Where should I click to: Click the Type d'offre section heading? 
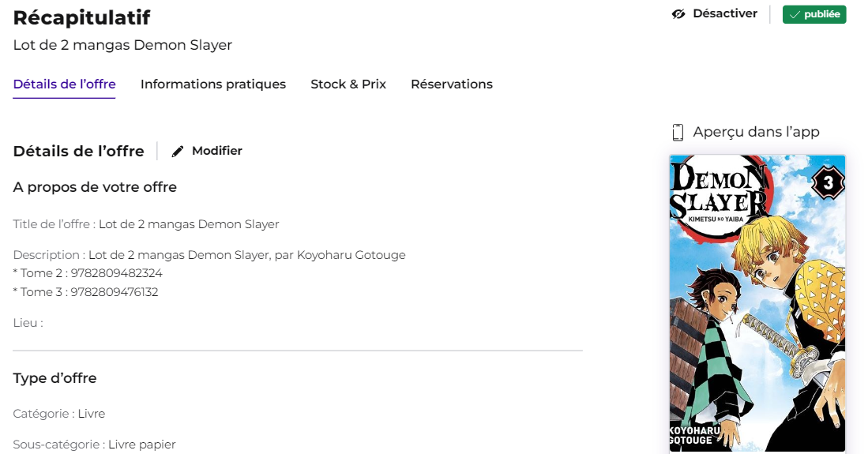coord(54,378)
